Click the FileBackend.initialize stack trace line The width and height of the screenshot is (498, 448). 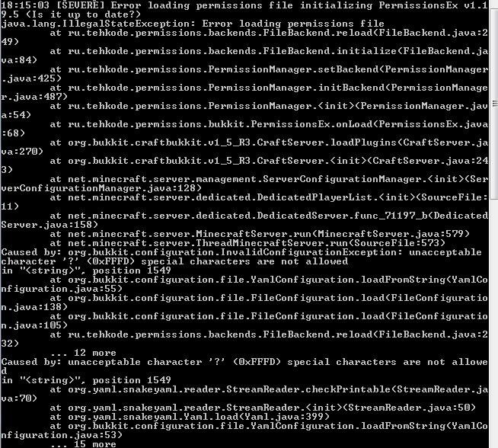(x=244, y=56)
